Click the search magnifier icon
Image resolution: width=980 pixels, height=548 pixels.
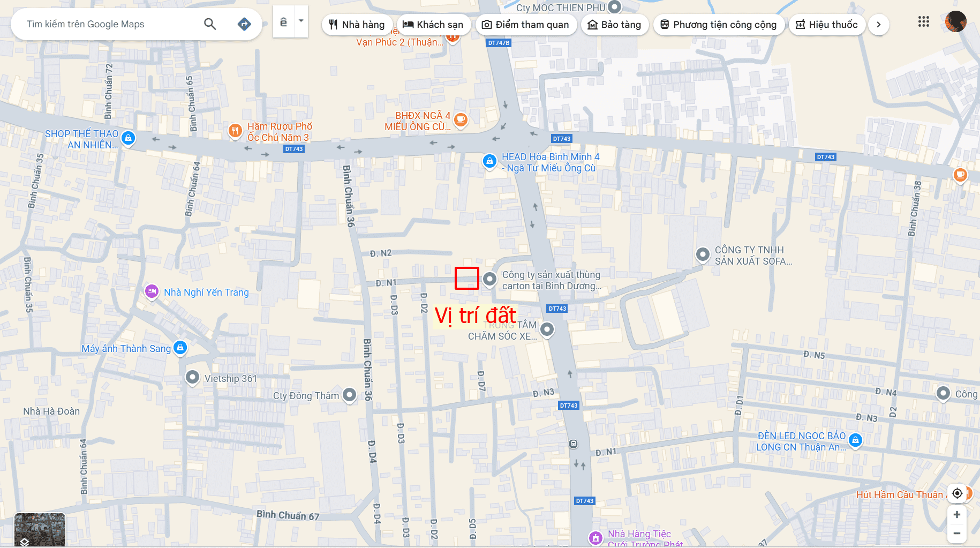[210, 24]
